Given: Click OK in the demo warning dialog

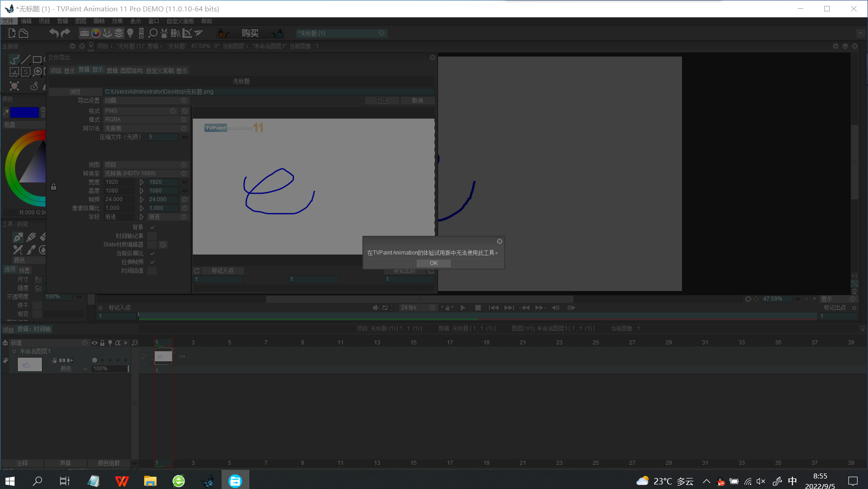Looking at the screenshot, I should pos(433,263).
